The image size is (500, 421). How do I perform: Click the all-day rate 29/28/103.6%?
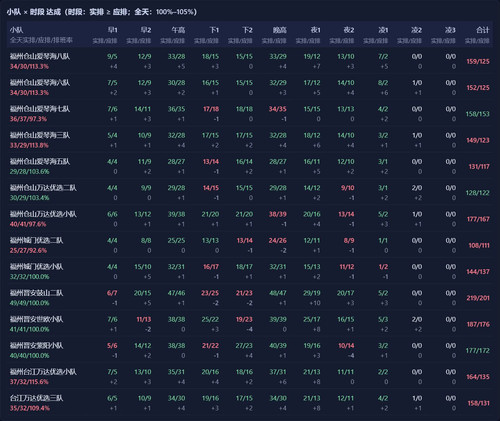pyautogui.click(x=30, y=172)
